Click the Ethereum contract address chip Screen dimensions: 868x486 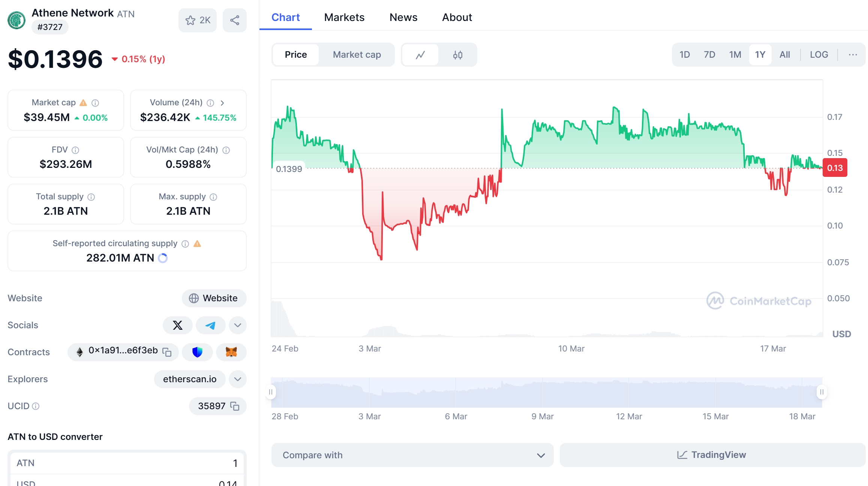click(123, 352)
